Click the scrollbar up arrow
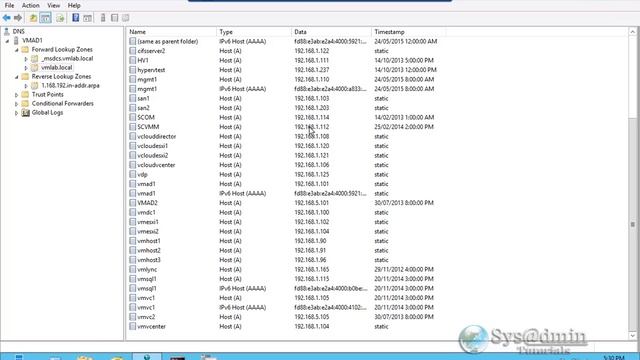This screenshot has width=640, height=360. click(632, 32)
